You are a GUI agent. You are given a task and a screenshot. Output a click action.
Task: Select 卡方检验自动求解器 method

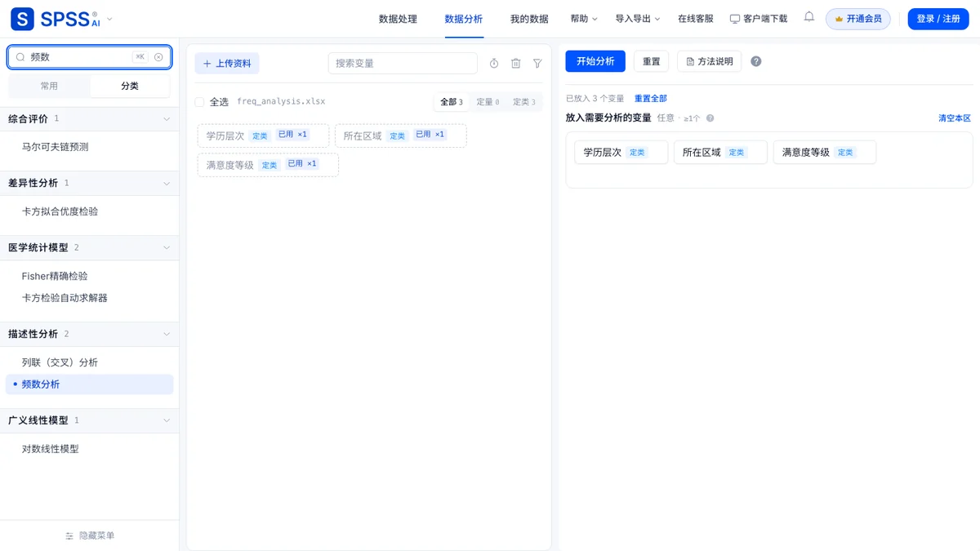(65, 298)
